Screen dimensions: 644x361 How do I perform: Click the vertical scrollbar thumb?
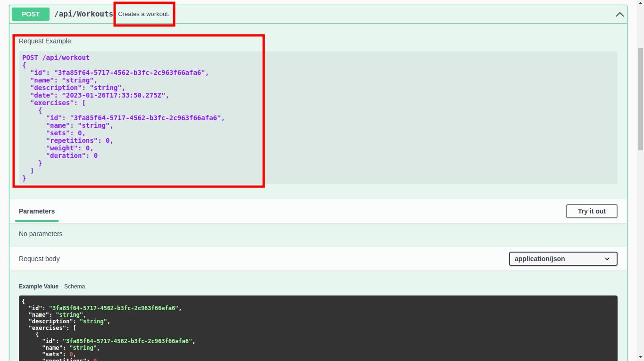click(640, 99)
